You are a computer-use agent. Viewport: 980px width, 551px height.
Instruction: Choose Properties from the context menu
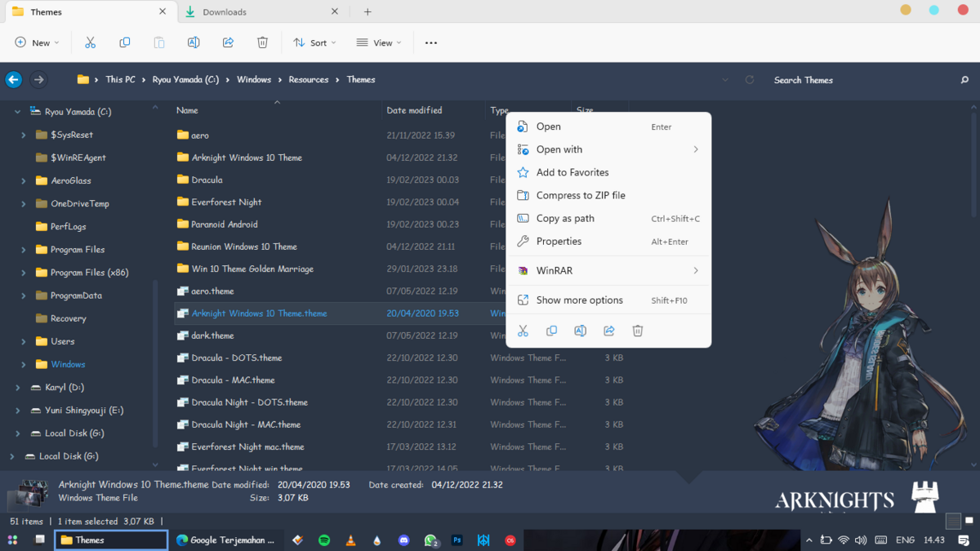(x=559, y=242)
